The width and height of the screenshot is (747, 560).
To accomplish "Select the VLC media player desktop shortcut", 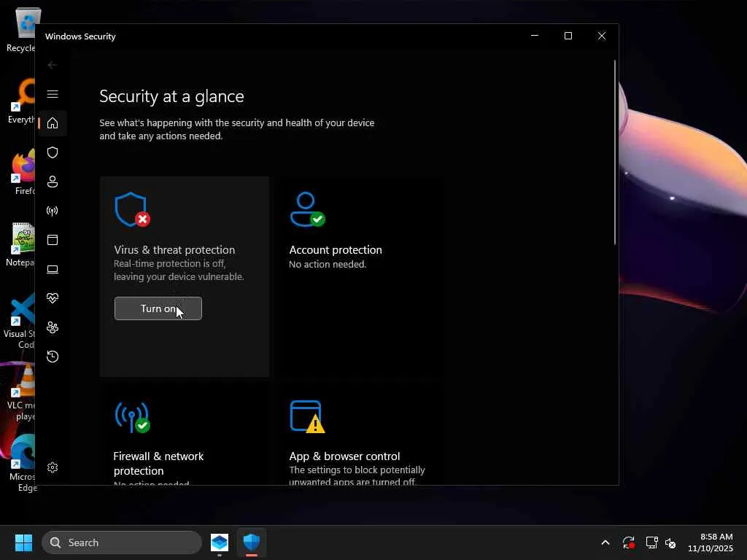I will (22, 393).
